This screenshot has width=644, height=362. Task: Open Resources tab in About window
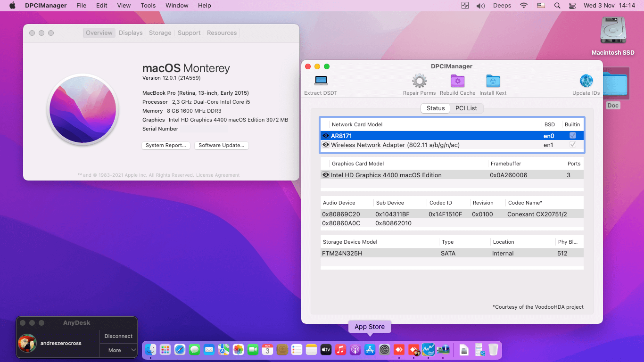222,33
